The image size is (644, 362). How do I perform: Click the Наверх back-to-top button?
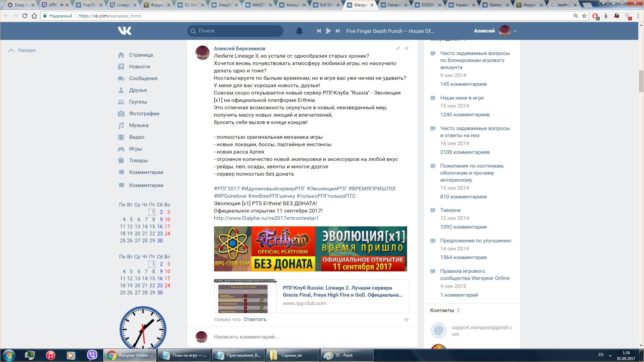pos(22,50)
